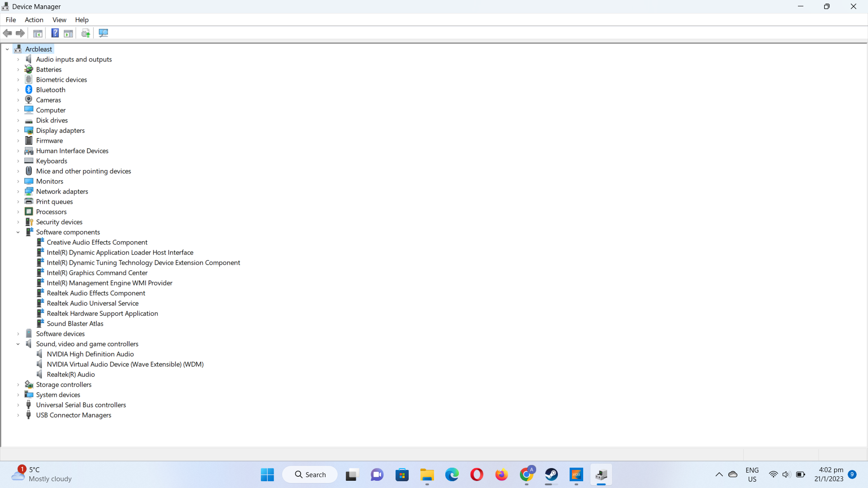Select Realtek Audio Universal Service

point(93,303)
